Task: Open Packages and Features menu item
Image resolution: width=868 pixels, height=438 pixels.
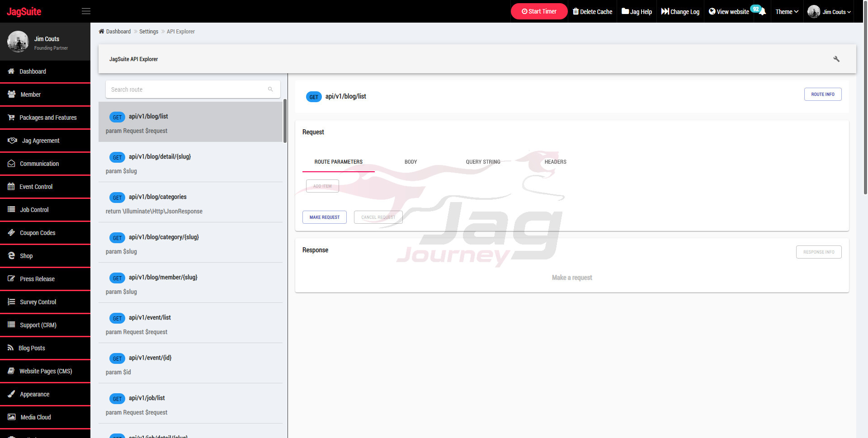Action: pos(45,118)
